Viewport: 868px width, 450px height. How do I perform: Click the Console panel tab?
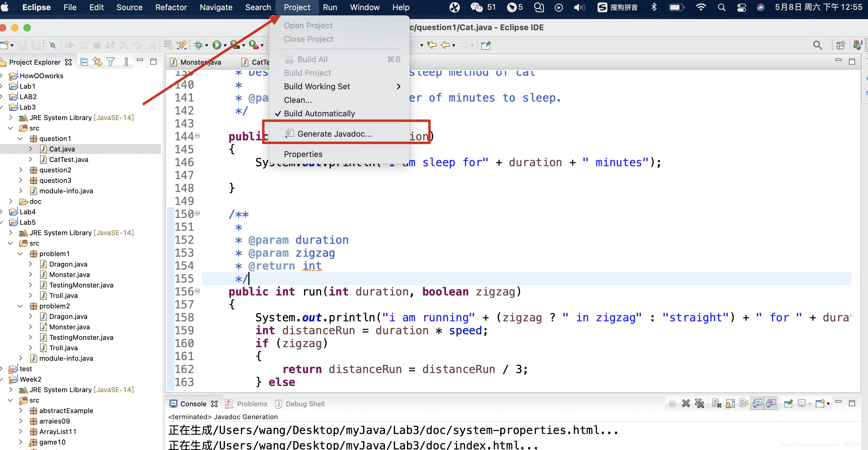(189, 404)
